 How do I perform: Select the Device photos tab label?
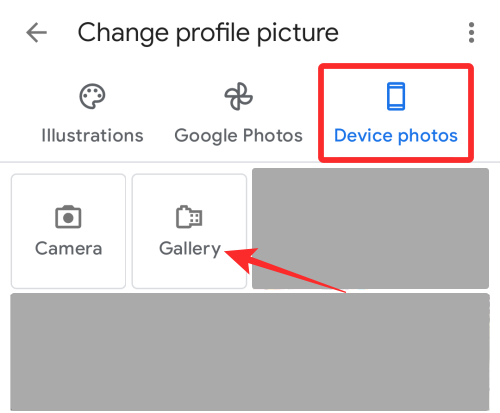[x=396, y=136]
